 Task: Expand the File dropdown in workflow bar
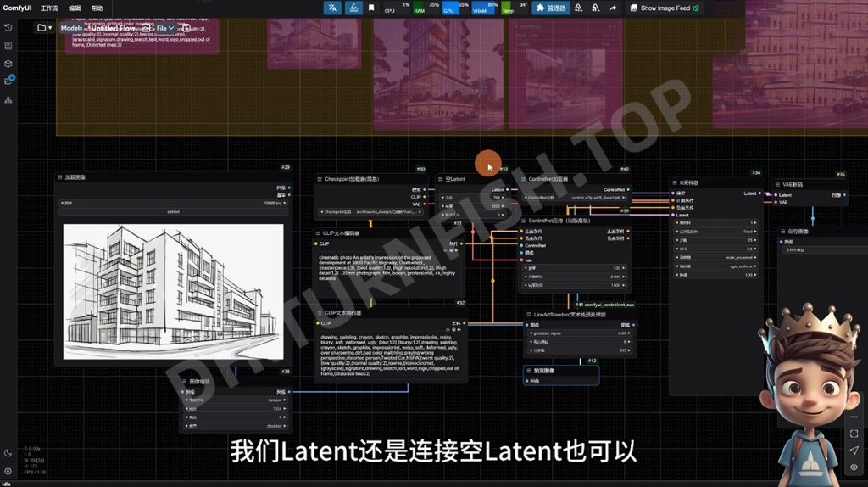165,28
